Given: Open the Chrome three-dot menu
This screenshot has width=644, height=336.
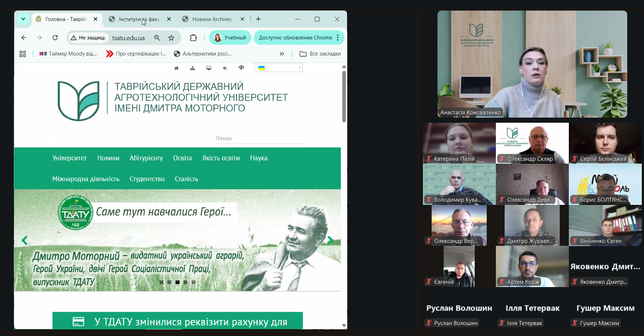Looking at the screenshot, I should [x=338, y=38].
